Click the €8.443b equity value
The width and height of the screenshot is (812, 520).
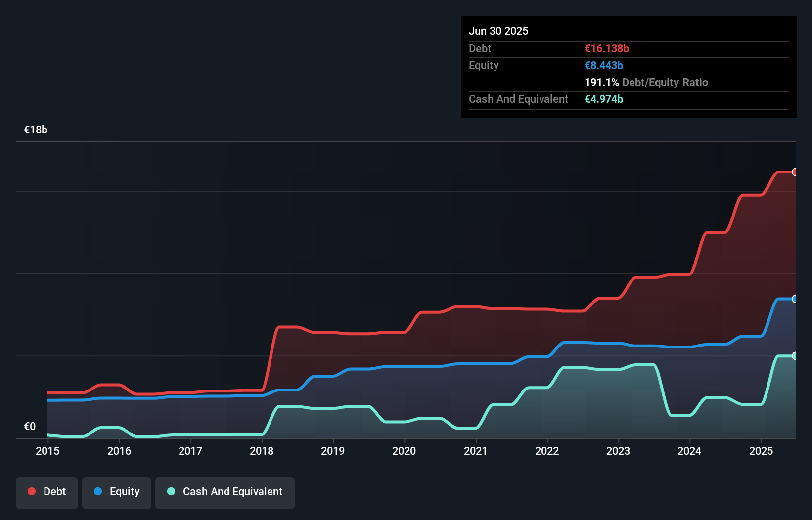tap(604, 65)
